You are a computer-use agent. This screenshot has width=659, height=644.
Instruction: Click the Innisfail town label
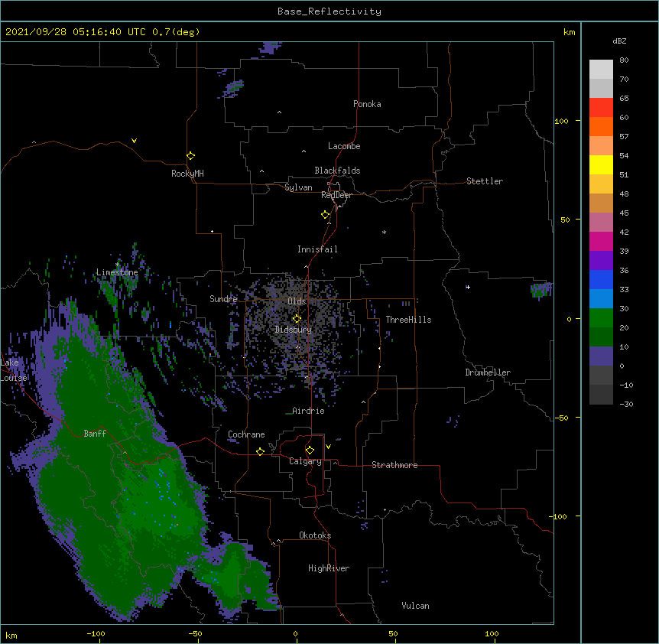tap(317, 249)
